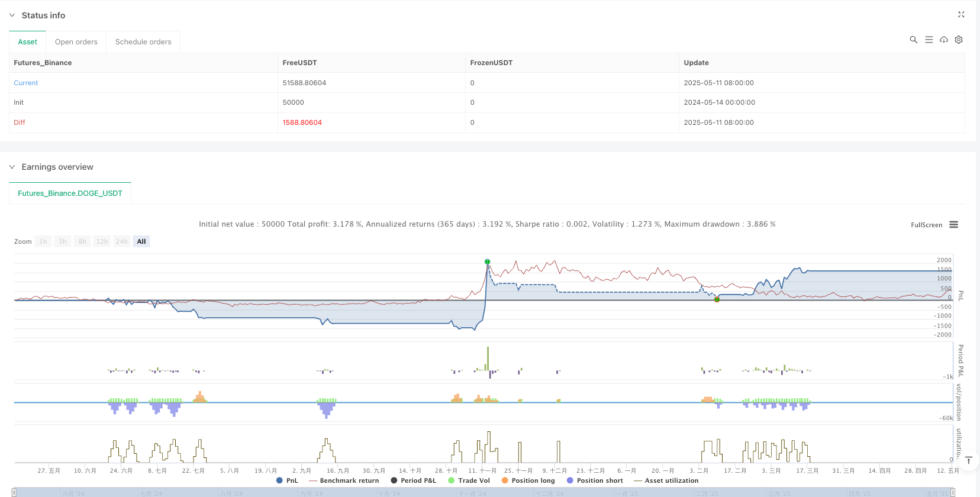This screenshot has height=497, width=980.
Task: Collapse the Earnings overview section
Action: click(x=12, y=167)
